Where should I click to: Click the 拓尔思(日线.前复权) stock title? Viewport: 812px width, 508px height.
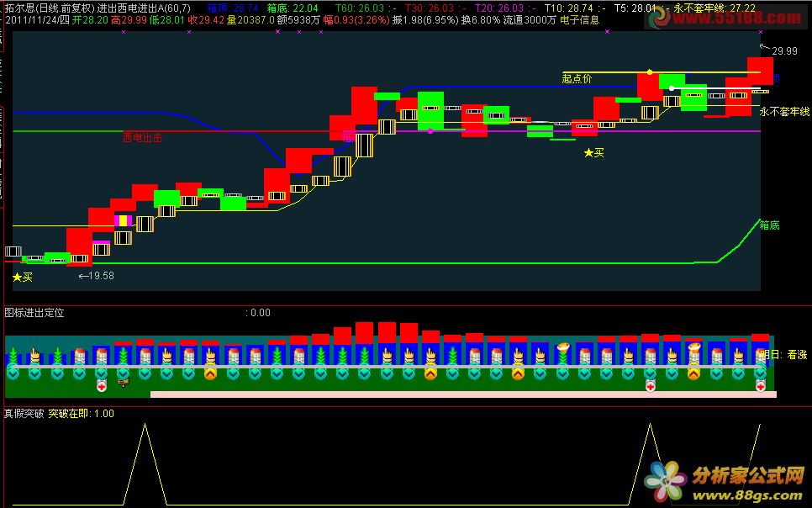click(50, 8)
